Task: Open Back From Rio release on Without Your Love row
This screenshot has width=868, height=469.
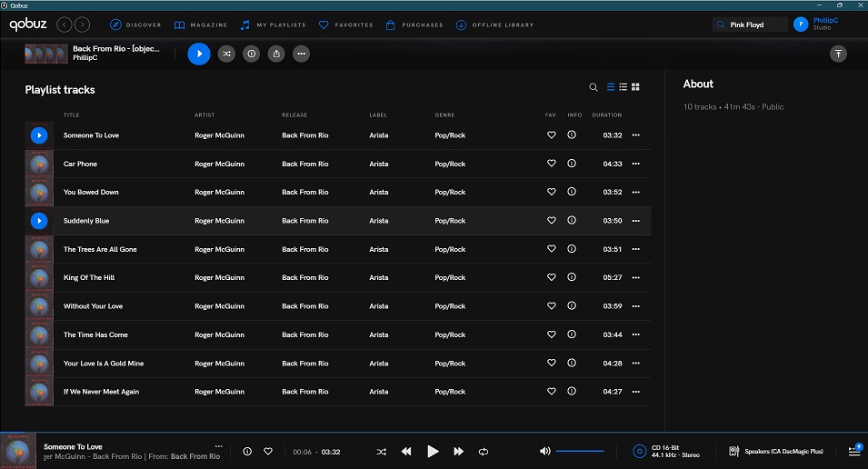Action: click(x=305, y=306)
